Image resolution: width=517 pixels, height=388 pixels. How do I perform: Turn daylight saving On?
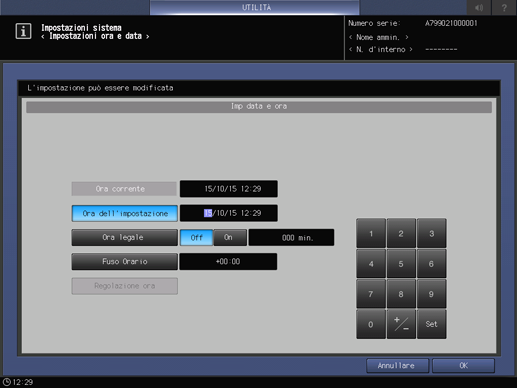coord(230,237)
